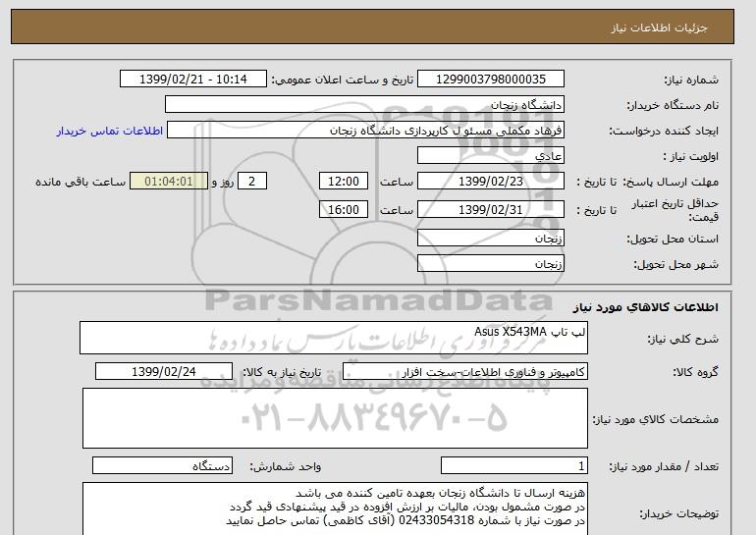
Task: Click the note line about value-added tax مالیات
Action: [407, 507]
